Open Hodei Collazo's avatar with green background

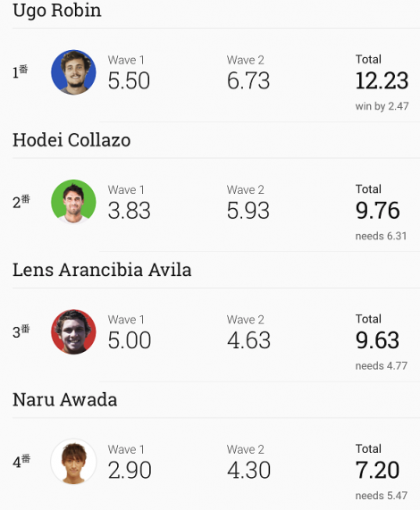[73, 202]
